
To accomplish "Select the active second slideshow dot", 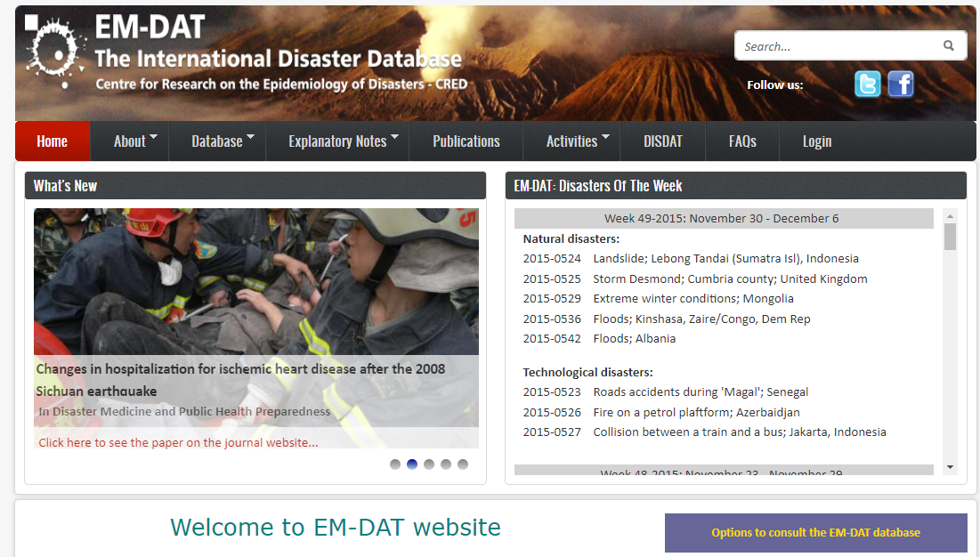I will click(412, 464).
